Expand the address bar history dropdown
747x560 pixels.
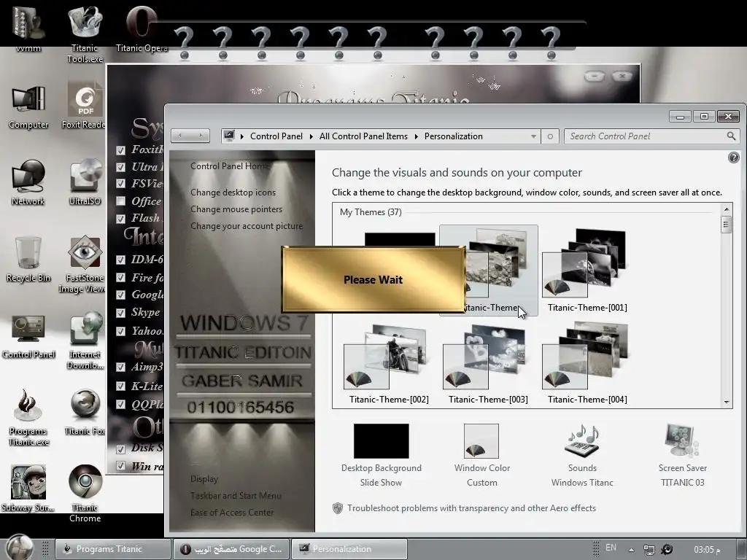click(533, 136)
